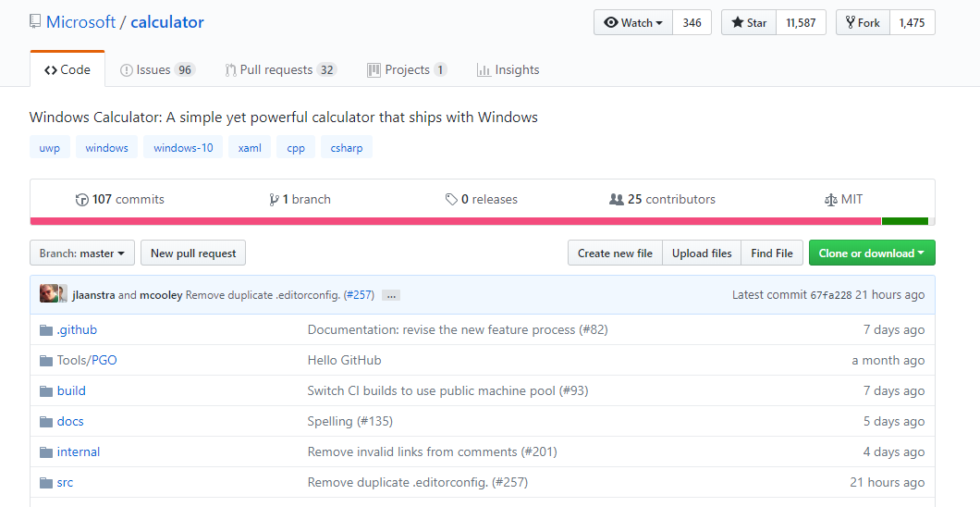
Task: Open the internal folder
Action: [79, 452]
